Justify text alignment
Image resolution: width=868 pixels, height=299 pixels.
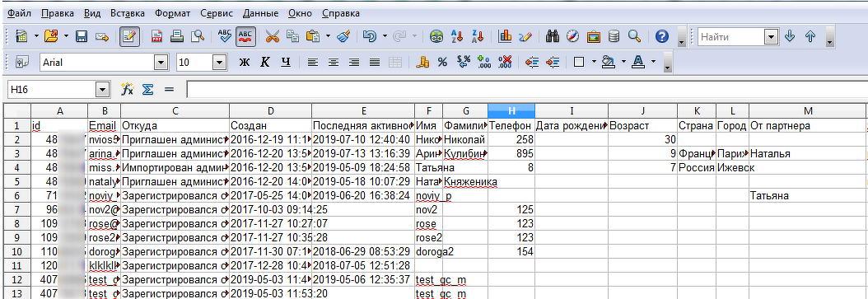pyautogui.click(x=374, y=62)
